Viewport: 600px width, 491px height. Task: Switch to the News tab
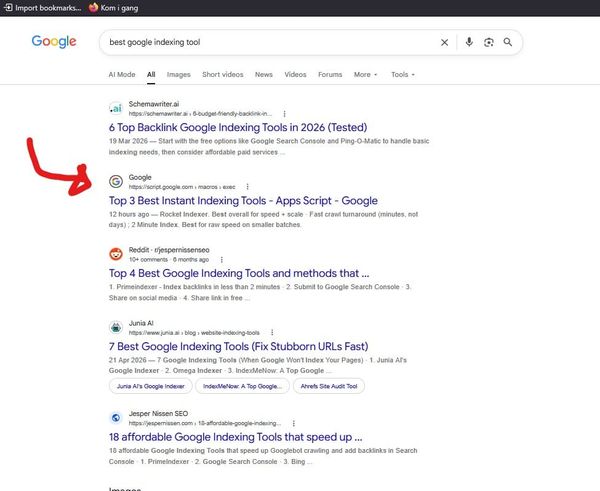[x=264, y=75]
